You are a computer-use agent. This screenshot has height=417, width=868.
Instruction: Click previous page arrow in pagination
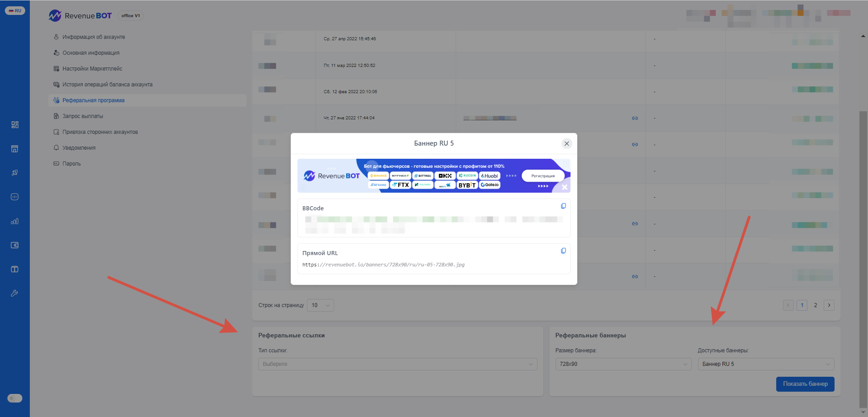[788, 305]
